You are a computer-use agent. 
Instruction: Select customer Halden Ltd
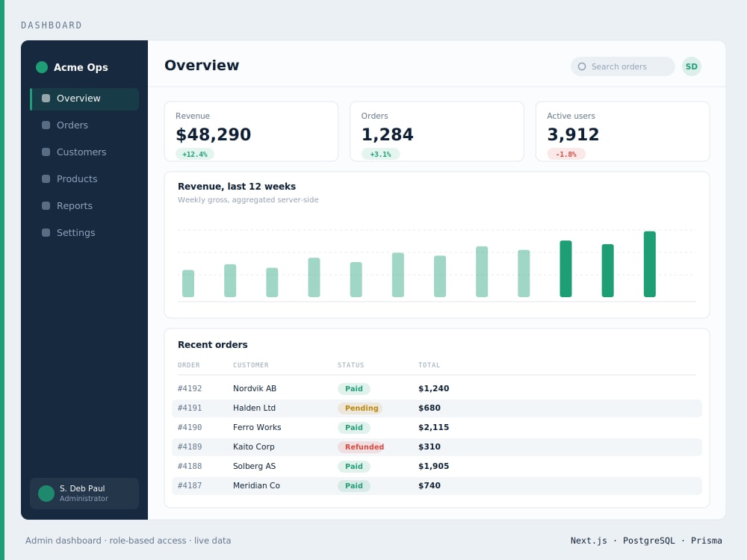[254, 408]
